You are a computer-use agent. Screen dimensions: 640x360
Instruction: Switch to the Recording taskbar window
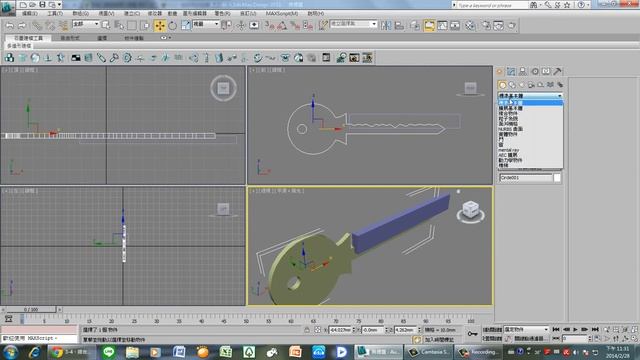pyautogui.click(x=478, y=352)
